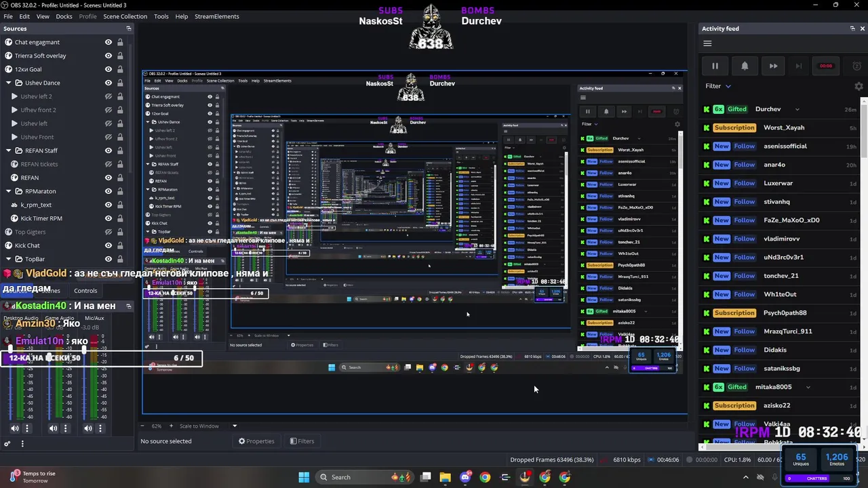Screen dimensions: 868x488
Task: Click the Properties button
Action: coord(256,441)
